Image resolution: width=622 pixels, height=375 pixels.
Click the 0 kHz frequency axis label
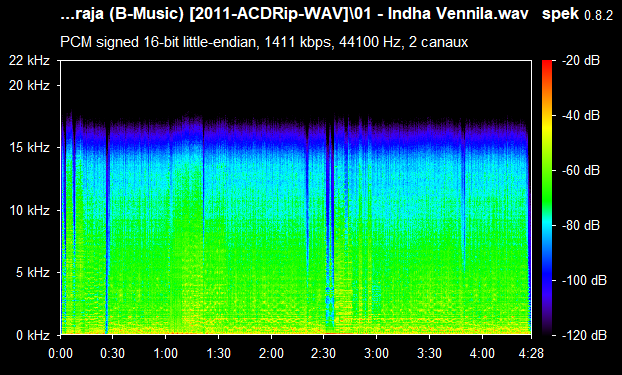tap(33, 335)
